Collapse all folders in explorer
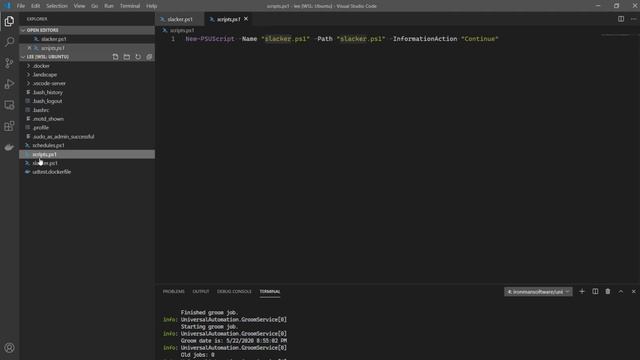The image size is (640, 360). pyautogui.click(x=149, y=57)
